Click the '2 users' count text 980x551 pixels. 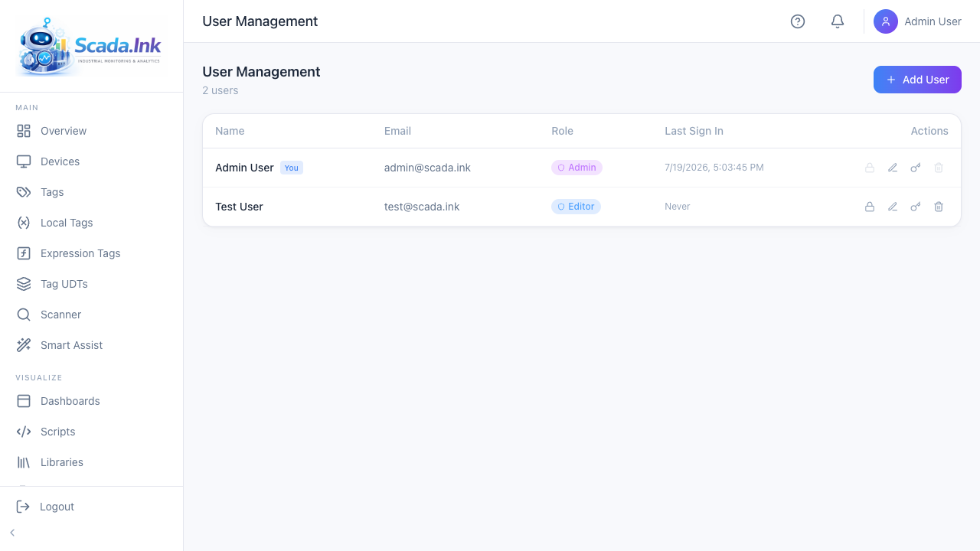tap(220, 90)
